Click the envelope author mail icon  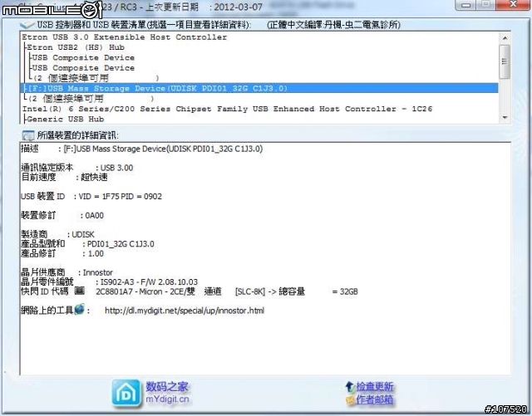pos(350,400)
